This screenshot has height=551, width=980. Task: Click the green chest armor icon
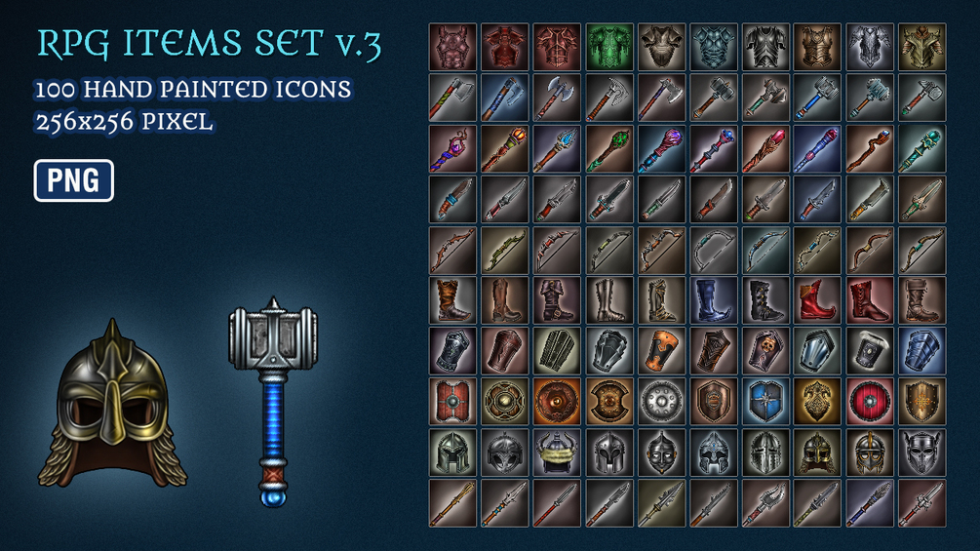(609, 47)
